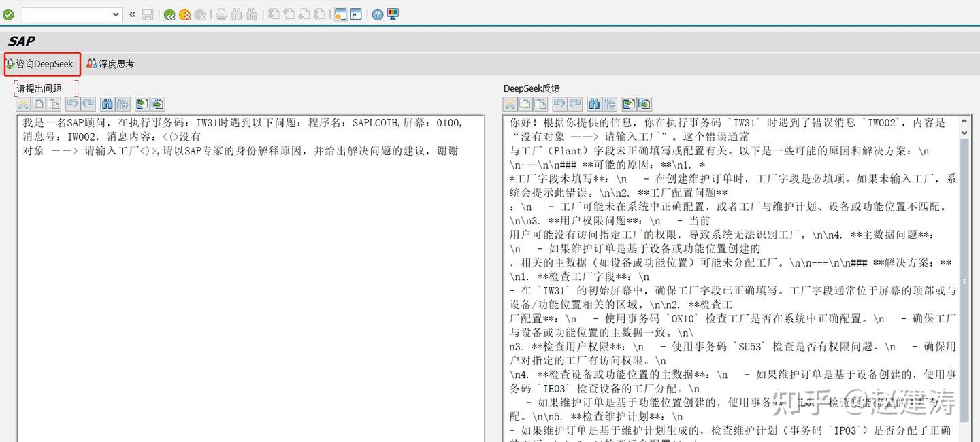The image size is (980, 442).
Task: Open the command field dropdown arrow
Action: 116,14
